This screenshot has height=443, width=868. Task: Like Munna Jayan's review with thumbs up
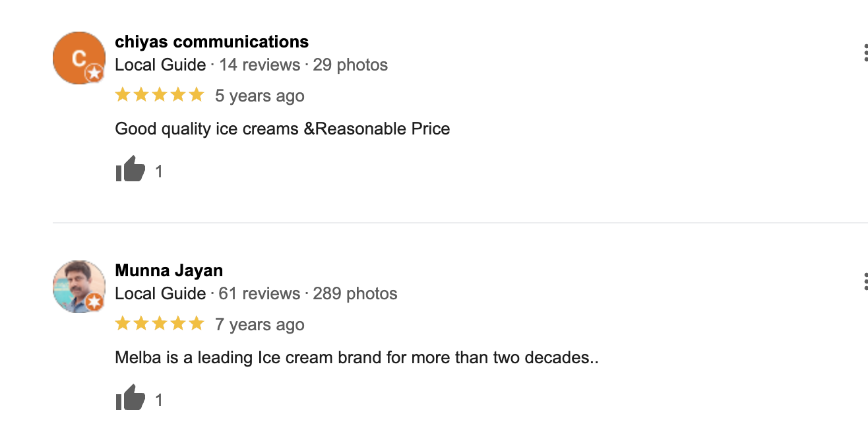click(x=130, y=399)
